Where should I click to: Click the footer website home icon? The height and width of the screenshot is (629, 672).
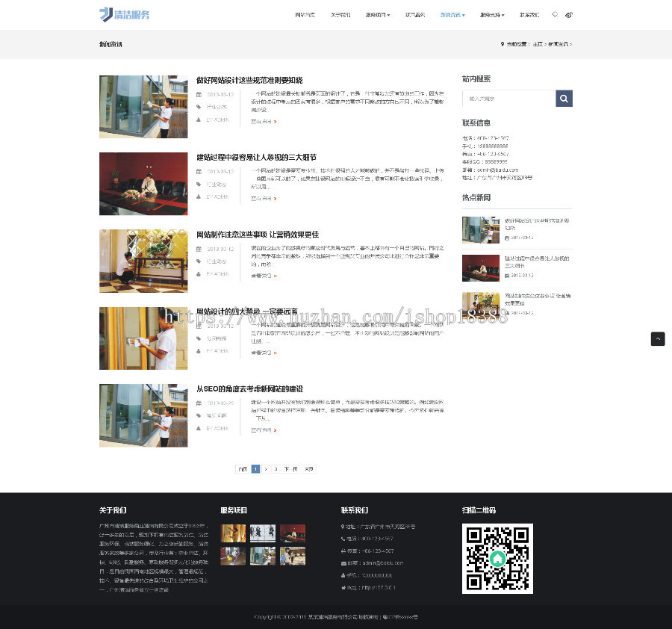(x=343, y=588)
